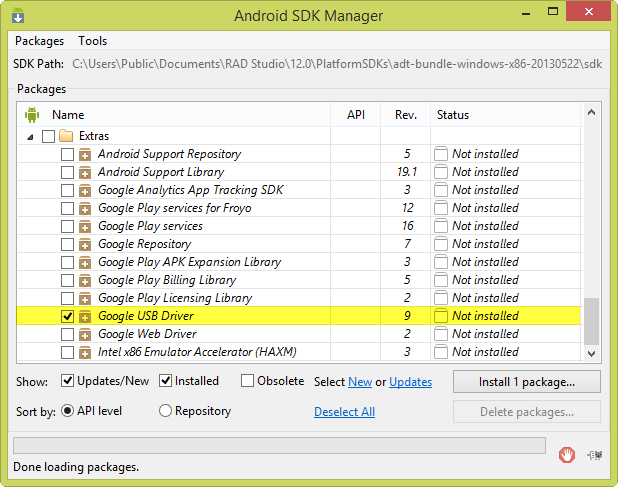Click the SDK Path text
The height and width of the screenshot is (487, 618).
tap(337, 64)
